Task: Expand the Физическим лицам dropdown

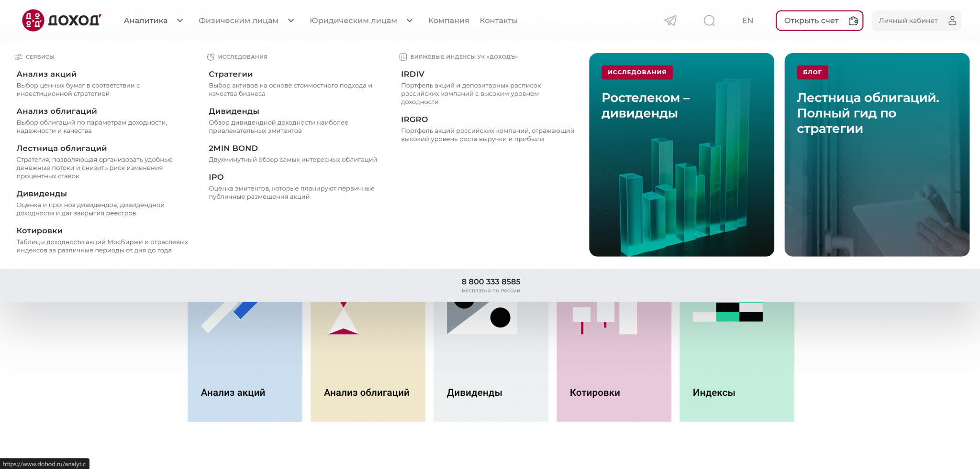Action: point(290,21)
